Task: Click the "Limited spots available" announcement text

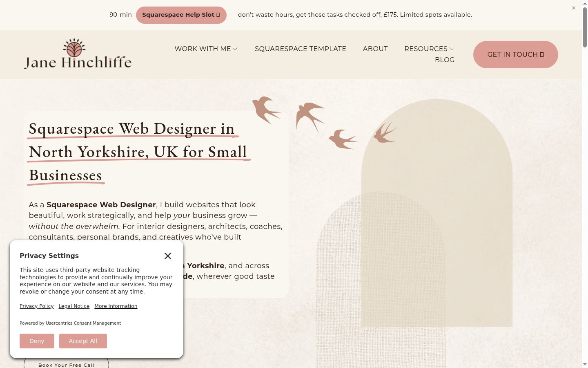Action: pos(436,15)
